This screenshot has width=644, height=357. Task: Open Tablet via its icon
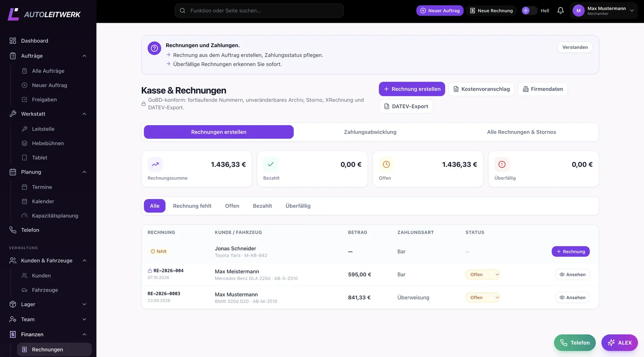coord(24,158)
